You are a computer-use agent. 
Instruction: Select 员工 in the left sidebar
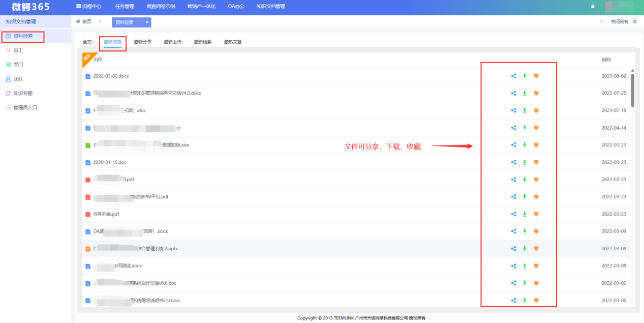pos(19,50)
